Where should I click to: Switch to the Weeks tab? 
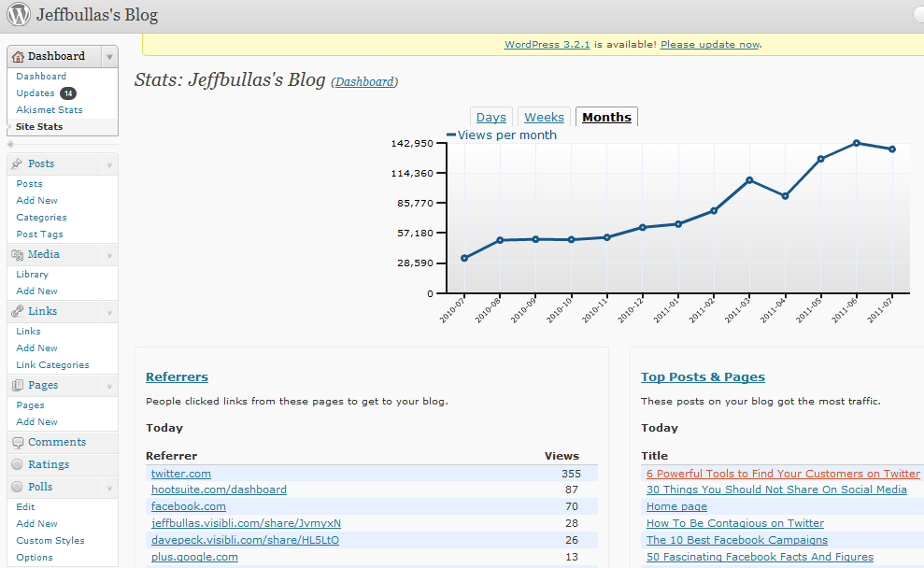(544, 118)
